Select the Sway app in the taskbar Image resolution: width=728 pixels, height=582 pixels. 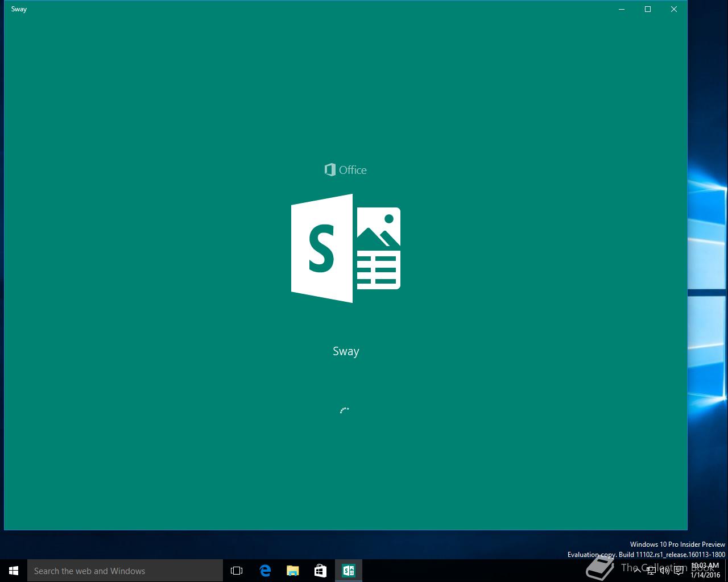348,571
